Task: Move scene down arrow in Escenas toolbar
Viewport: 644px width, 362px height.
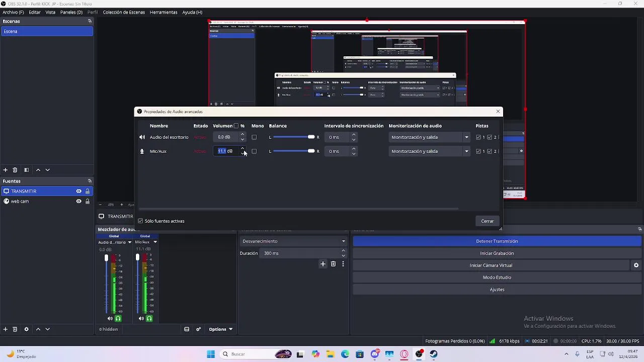Action: (x=48, y=170)
